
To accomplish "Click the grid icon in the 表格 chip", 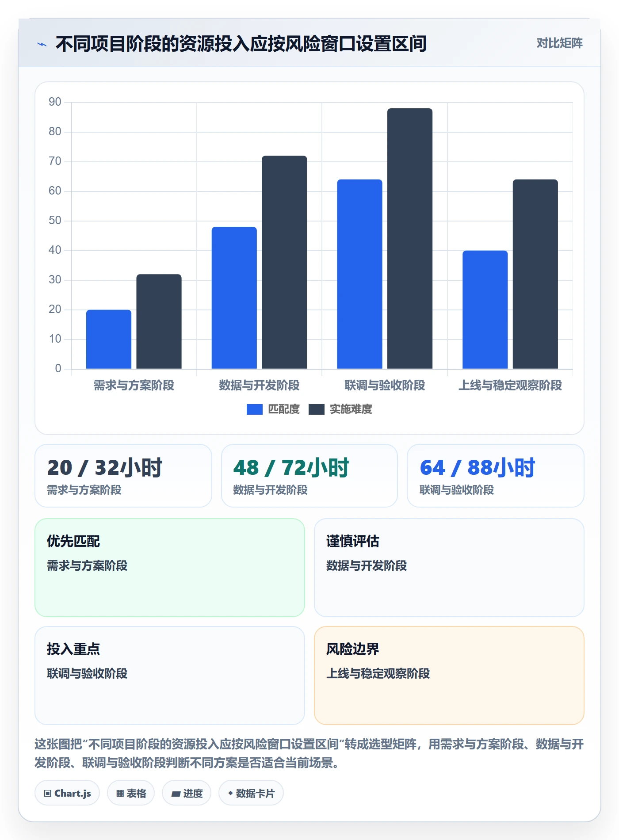I will click(x=120, y=794).
